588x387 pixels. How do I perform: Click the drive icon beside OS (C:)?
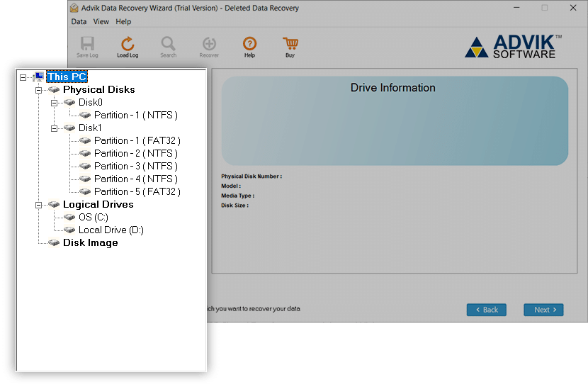click(x=69, y=218)
